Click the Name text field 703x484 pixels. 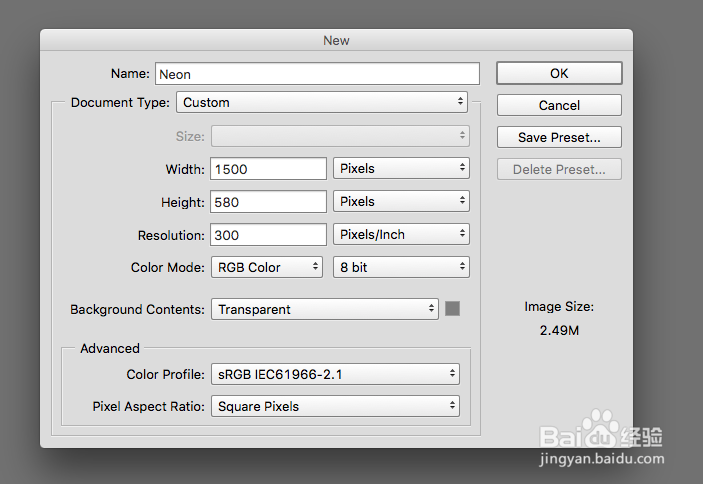pos(316,73)
